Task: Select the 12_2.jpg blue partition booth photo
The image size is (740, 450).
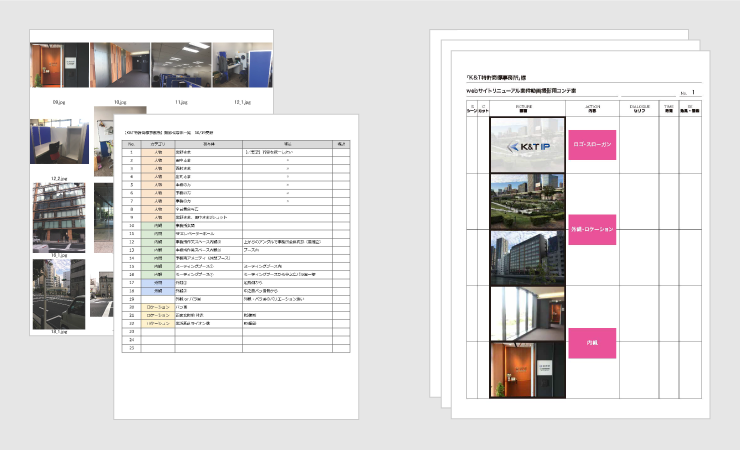Action: [x=59, y=142]
